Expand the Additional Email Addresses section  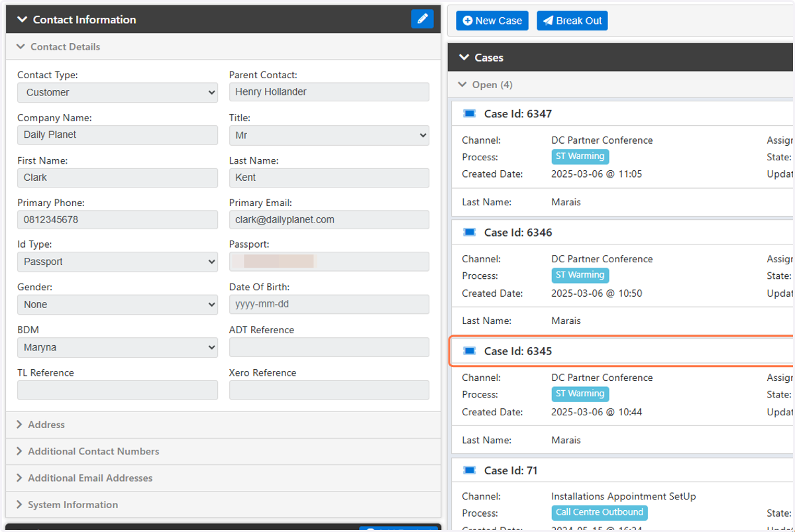pos(223,478)
